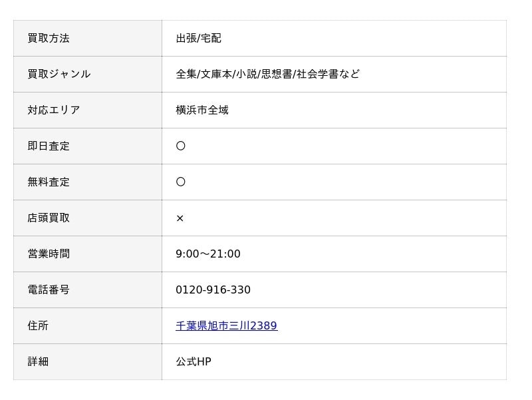The width and height of the screenshot is (532, 400).
Task: Open the 千葉県旭市三川2389 address link
Action: [x=226, y=325]
